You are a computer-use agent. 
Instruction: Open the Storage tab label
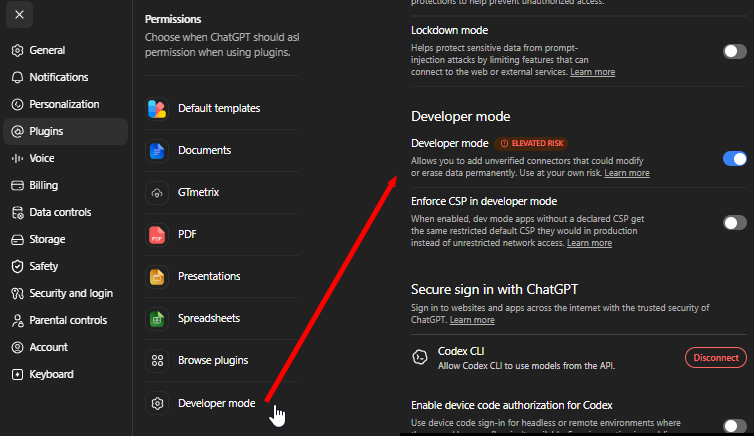[47, 239]
